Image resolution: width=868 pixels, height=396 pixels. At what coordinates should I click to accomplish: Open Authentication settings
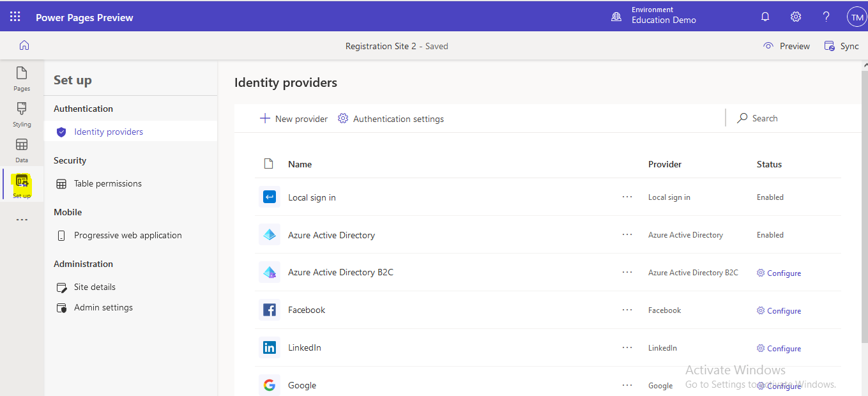click(x=390, y=118)
